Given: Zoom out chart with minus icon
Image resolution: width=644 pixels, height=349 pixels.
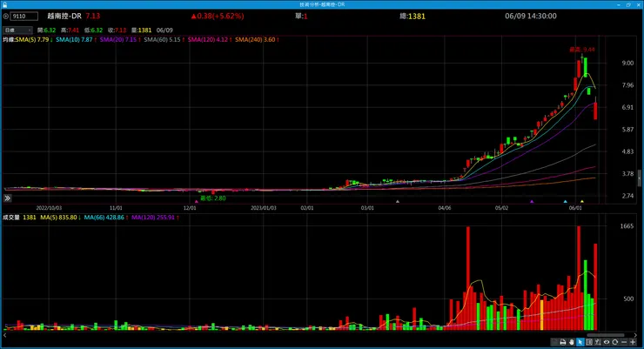Looking at the screenshot, I should click(x=624, y=342).
